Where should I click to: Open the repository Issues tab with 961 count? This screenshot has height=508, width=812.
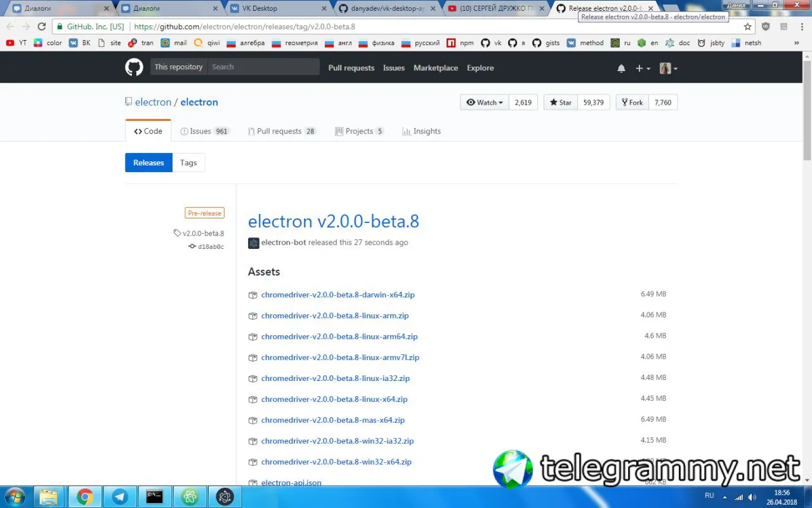pyautogui.click(x=205, y=131)
